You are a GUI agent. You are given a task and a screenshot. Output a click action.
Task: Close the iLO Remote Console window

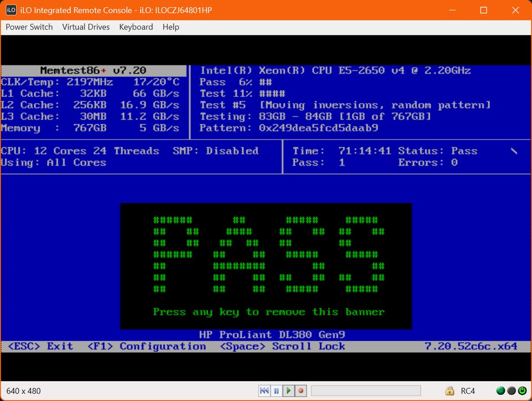click(x=515, y=10)
